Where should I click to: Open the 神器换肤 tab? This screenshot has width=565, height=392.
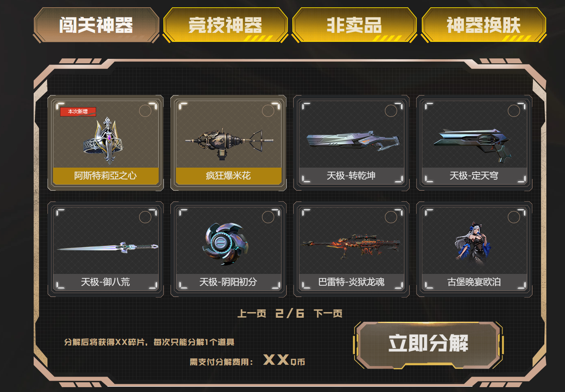(484, 25)
